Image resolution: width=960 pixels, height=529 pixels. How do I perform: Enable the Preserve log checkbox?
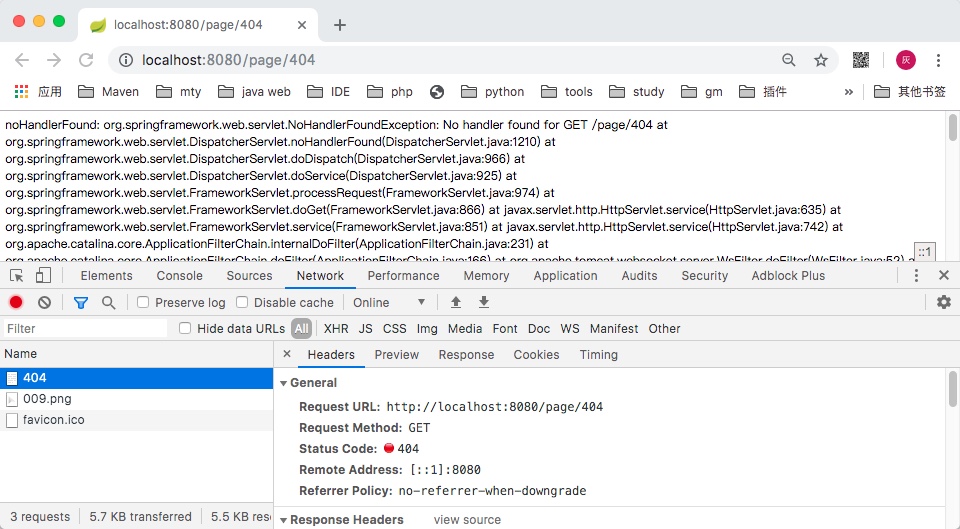point(144,302)
